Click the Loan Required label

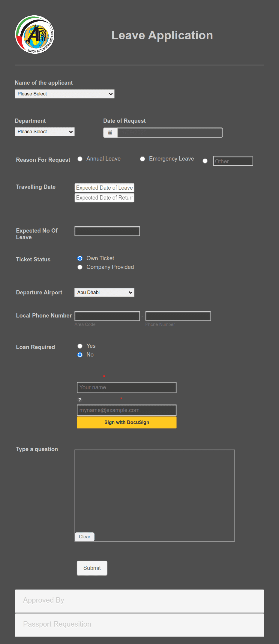[35, 347]
